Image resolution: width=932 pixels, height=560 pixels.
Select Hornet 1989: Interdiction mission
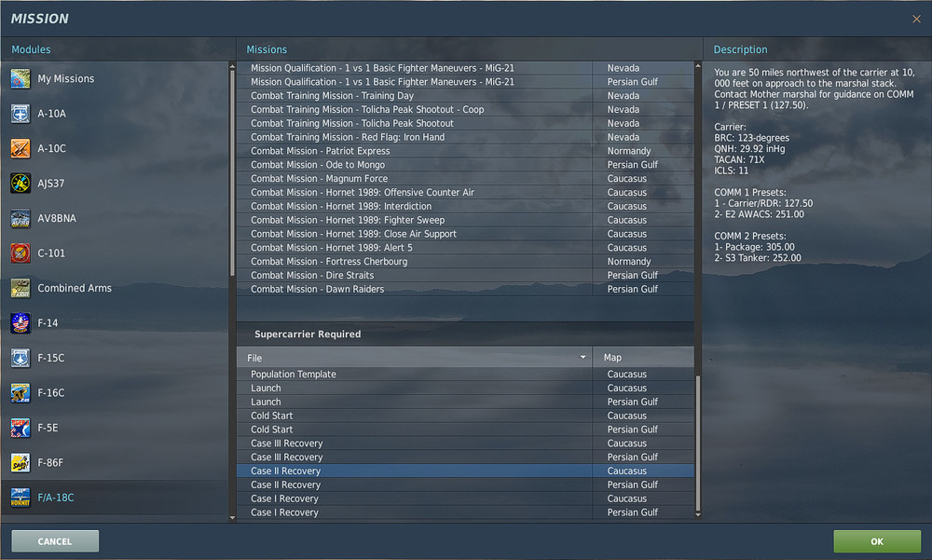tap(465, 206)
